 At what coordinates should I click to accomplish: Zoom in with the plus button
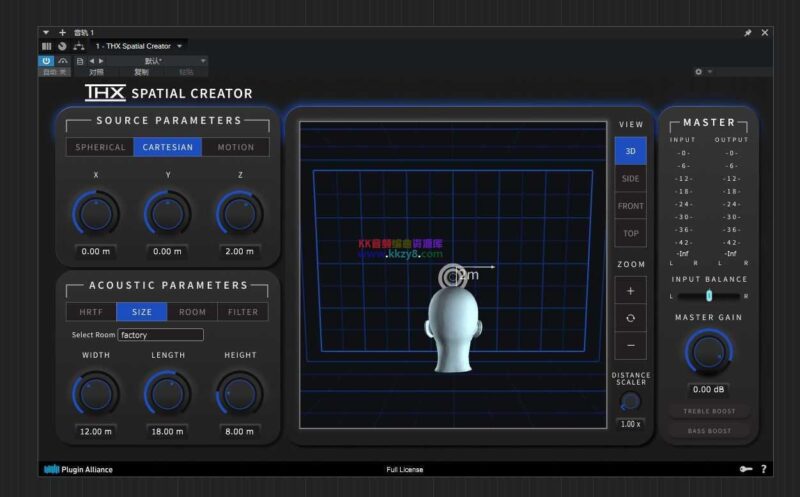631,291
